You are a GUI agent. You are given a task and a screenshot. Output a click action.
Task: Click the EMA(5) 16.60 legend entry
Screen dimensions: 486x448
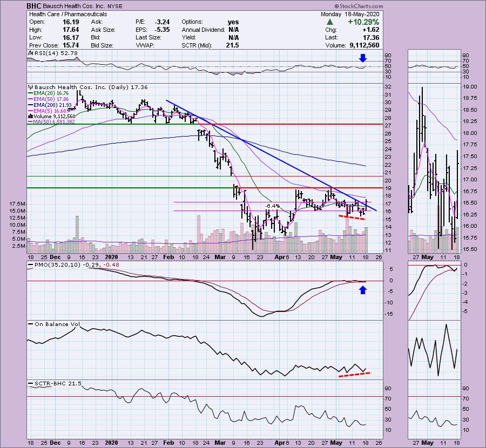tap(50, 111)
